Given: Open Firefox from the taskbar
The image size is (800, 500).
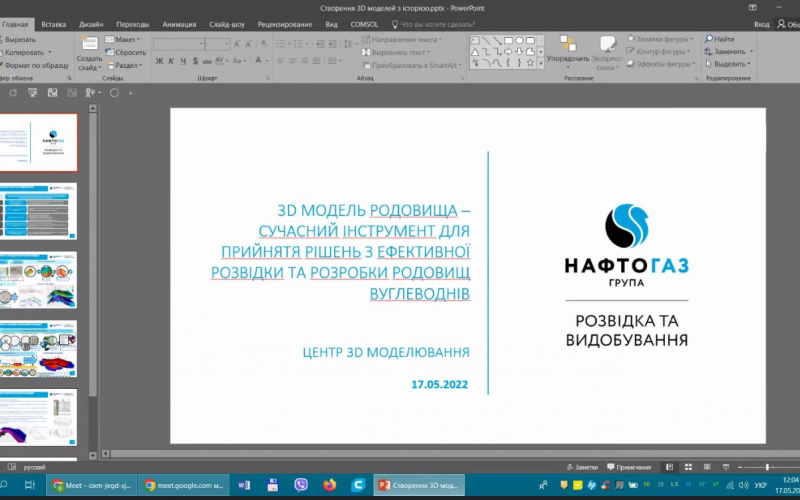Looking at the screenshot, I should click(x=330, y=485).
